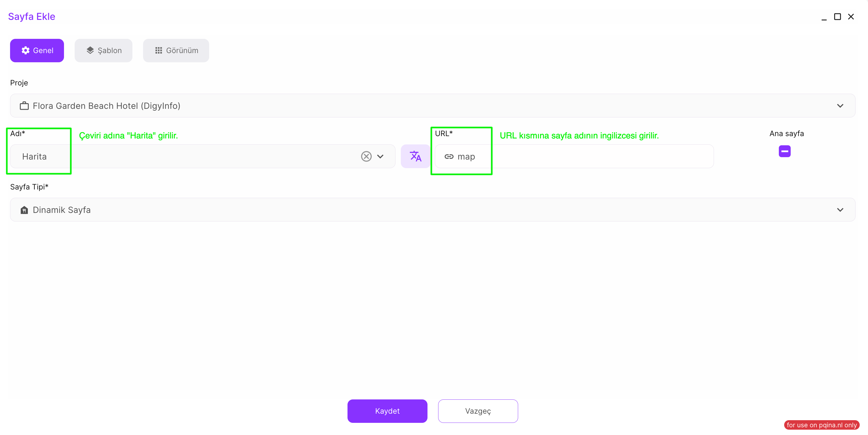Expand the Sayfa Tipi dropdown chevron
Viewport: 868px width, 435px height.
tap(840, 210)
